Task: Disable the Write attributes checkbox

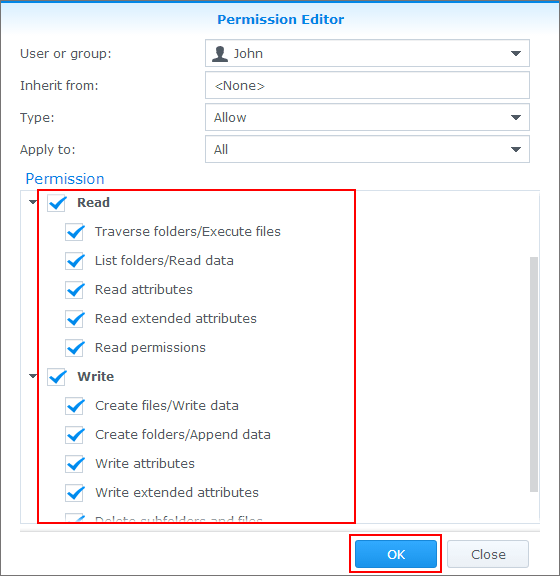Action: [75, 464]
